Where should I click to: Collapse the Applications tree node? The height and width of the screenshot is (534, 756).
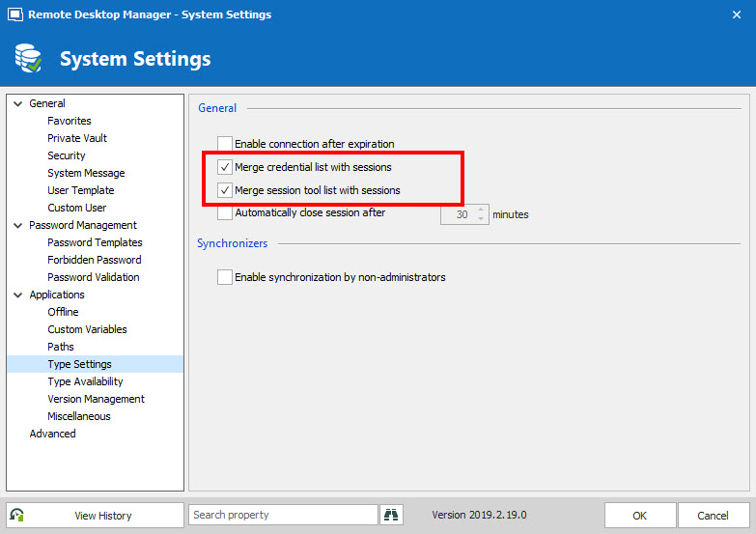pyautogui.click(x=17, y=295)
